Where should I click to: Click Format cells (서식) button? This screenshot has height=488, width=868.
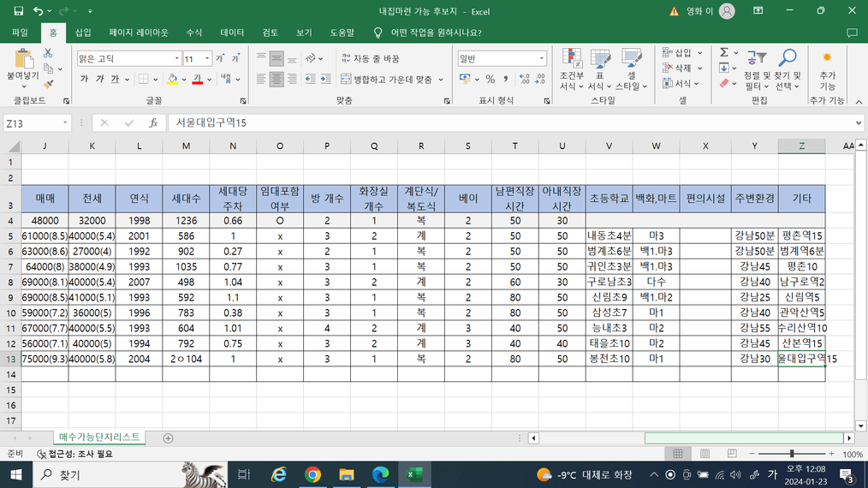[678, 84]
